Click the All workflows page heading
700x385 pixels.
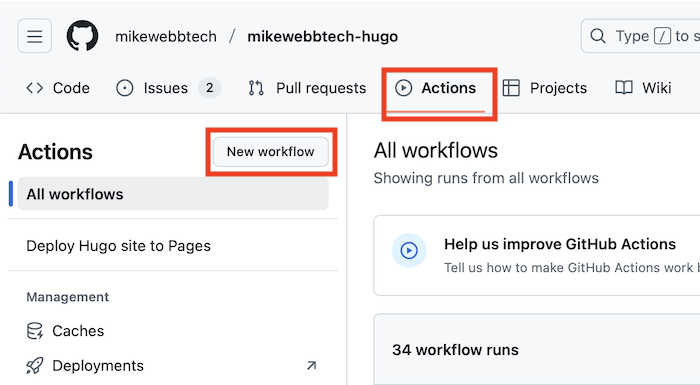point(436,151)
